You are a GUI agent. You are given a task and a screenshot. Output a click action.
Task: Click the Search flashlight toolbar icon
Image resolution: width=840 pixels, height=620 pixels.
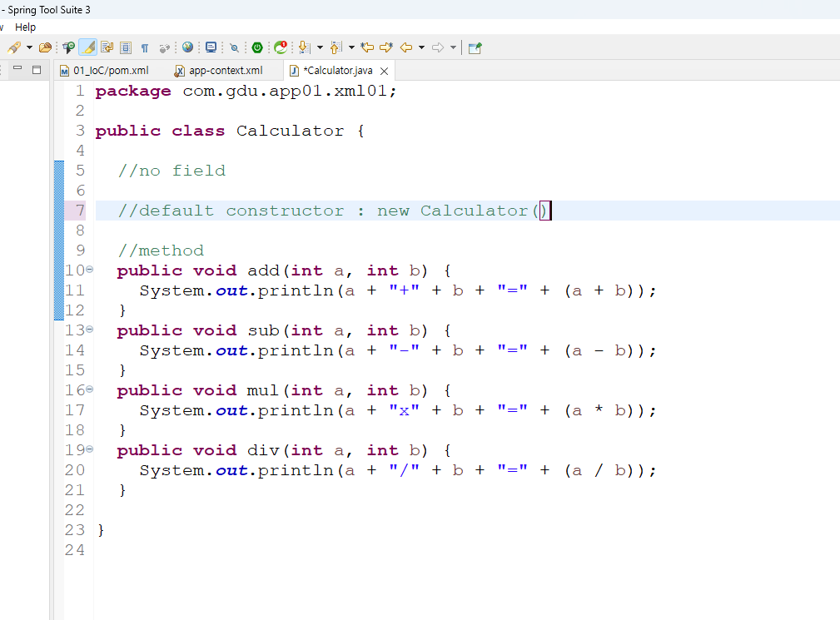14,47
